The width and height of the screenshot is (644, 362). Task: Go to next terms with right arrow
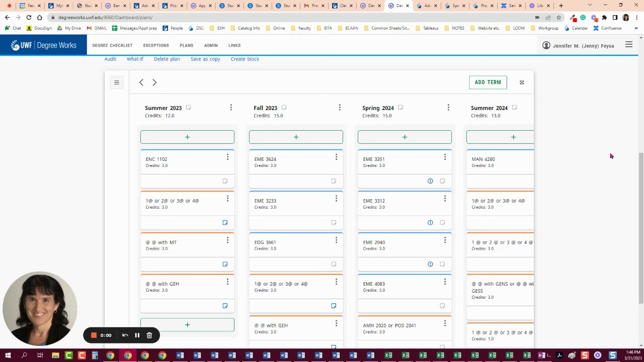[154, 82]
